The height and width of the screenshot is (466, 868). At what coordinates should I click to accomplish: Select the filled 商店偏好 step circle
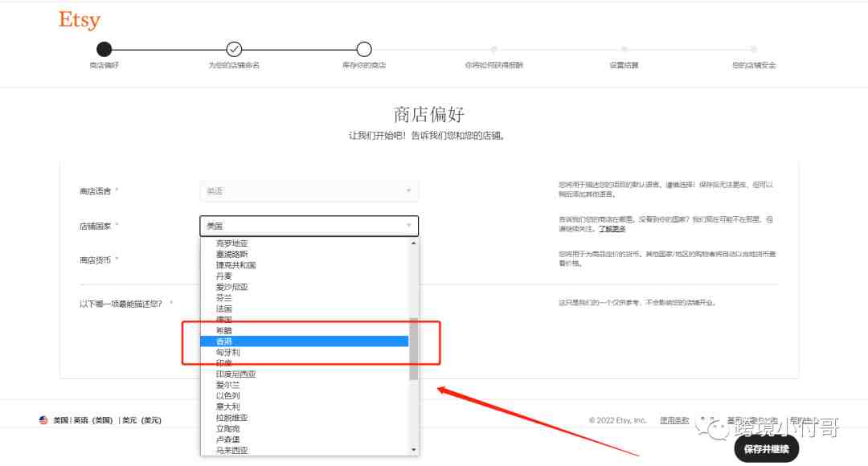coord(104,49)
